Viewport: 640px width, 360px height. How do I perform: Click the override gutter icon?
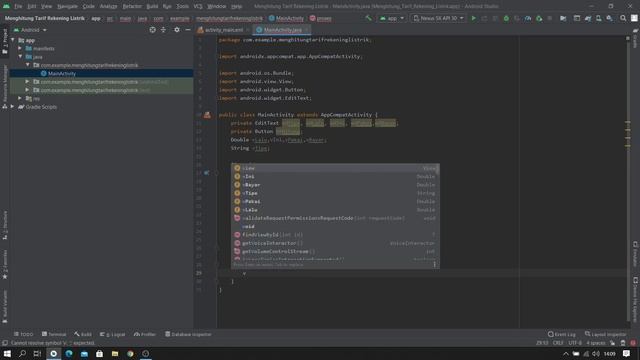tap(207, 173)
